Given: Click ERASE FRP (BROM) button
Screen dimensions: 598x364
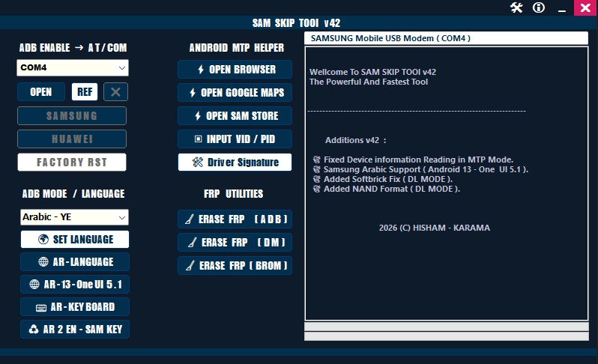Looking at the screenshot, I should click(x=235, y=266).
